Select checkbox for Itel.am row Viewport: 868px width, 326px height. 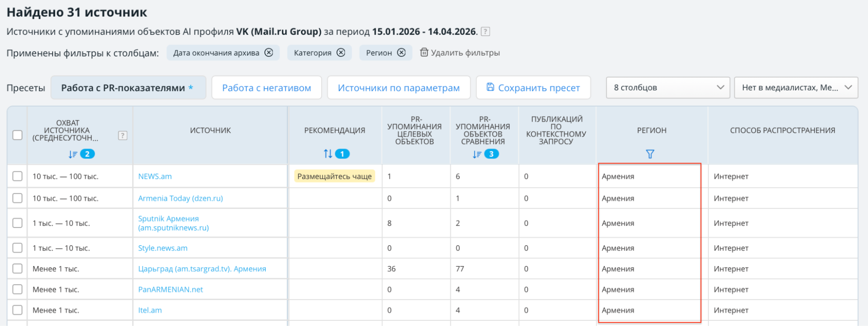tap(17, 310)
